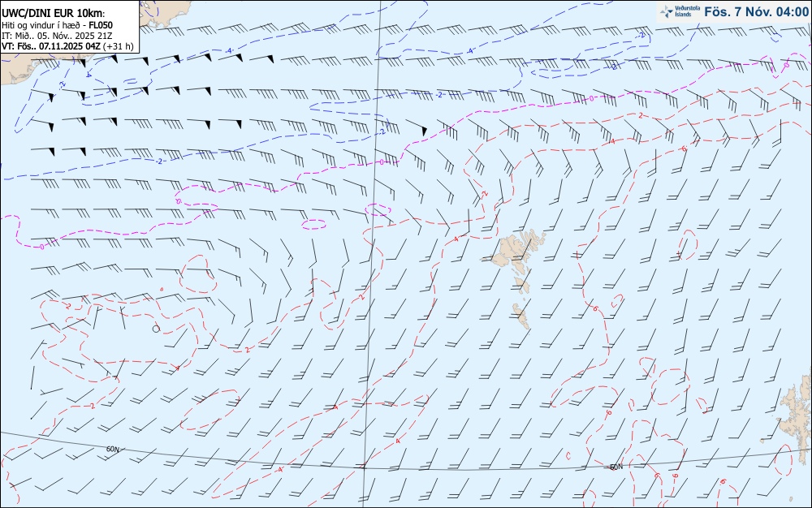The width and height of the screenshot is (812, 508).
Task: Click the 'IT: Mið.. 05. Nóv.. 2025 21Z' line
Action: click(57, 36)
